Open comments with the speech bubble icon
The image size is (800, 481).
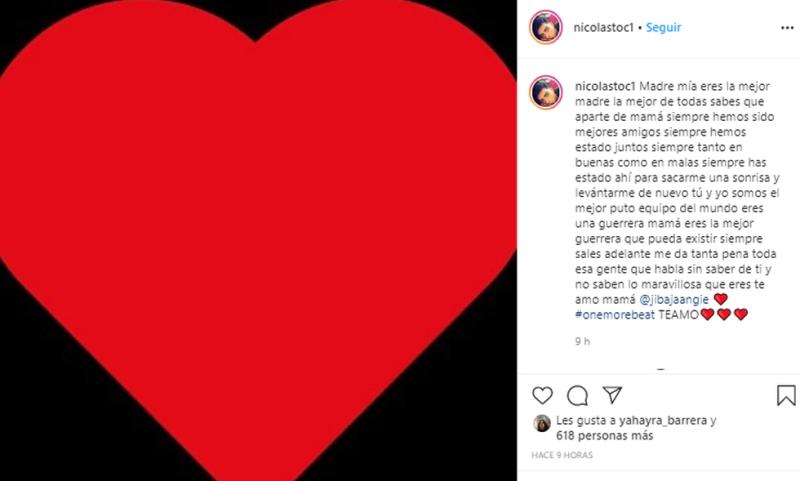[x=577, y=395]
